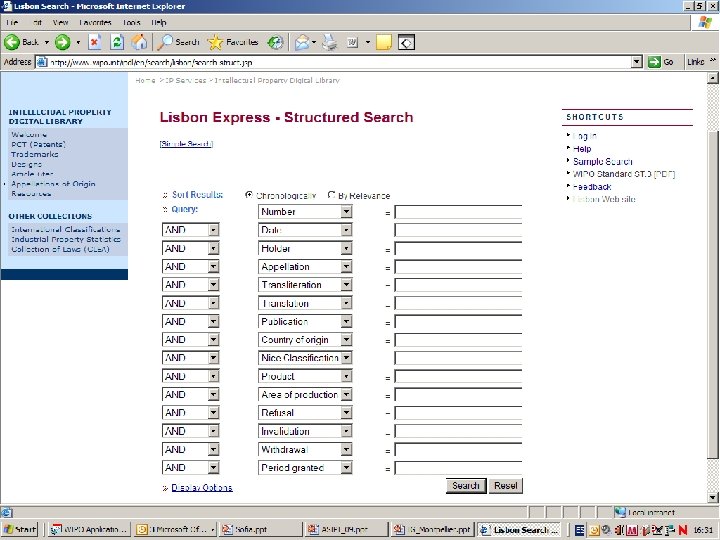720x540 pixels.
Task: Select the Chronologically radio button
Action: pyautogui.click(x=249, y=195)
